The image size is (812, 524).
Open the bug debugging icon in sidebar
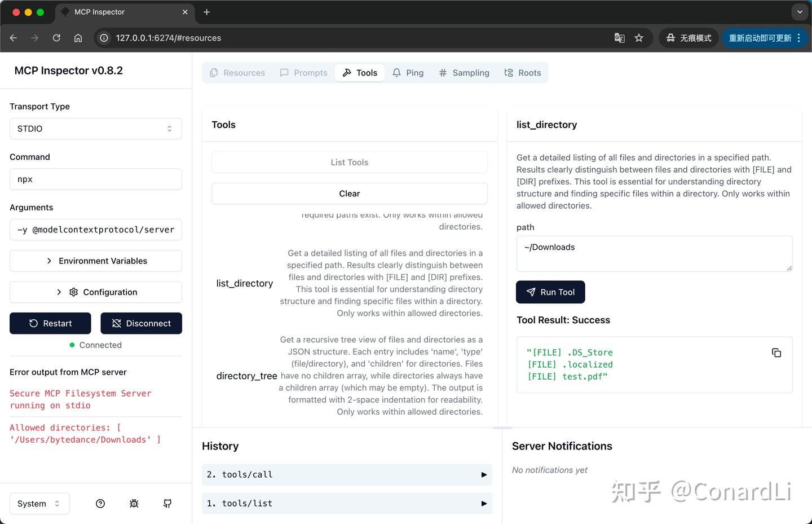pyautogui.click(x=134, y=504)
